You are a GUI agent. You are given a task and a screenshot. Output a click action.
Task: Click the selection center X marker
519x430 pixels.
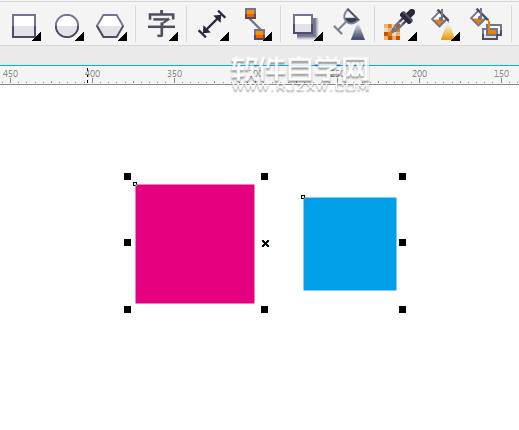tap(265, 244)
